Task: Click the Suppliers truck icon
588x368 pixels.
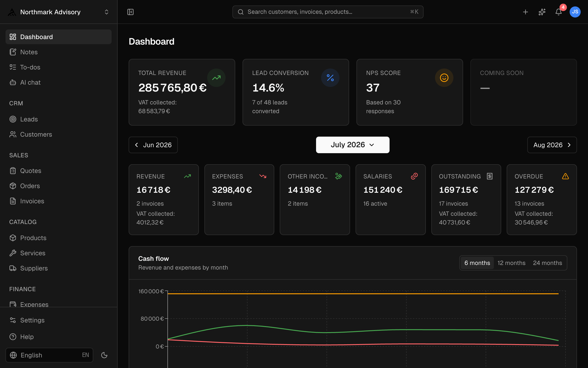Action: (13, 268)
